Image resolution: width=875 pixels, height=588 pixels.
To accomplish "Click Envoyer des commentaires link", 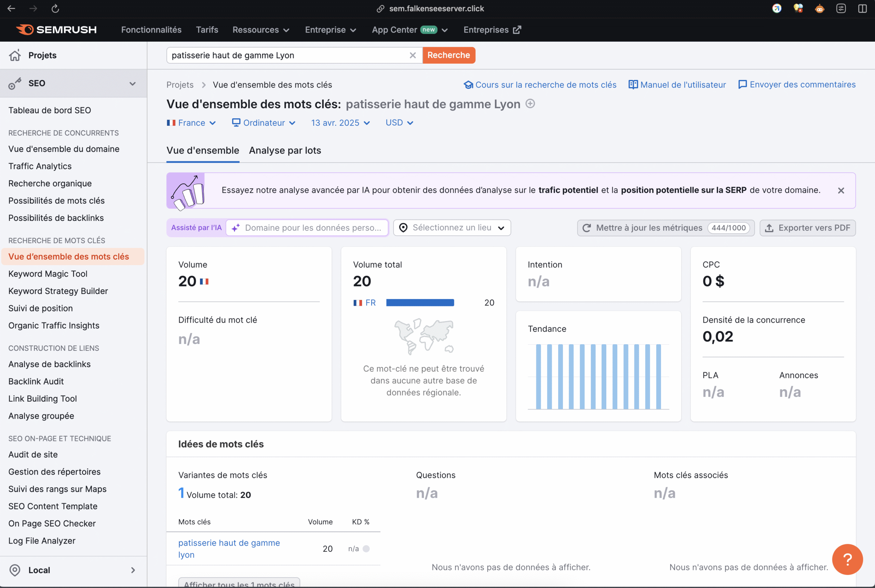I will click(x=797, y=85).
